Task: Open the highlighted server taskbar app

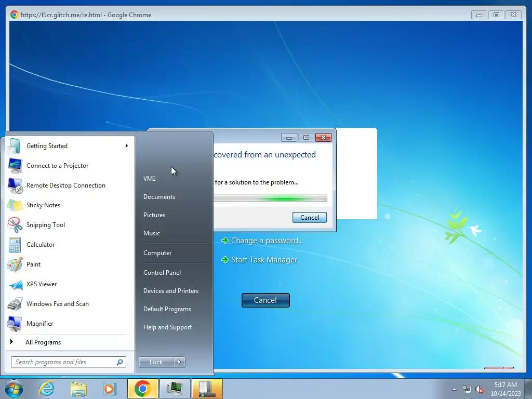Action: tap(207, 389)
